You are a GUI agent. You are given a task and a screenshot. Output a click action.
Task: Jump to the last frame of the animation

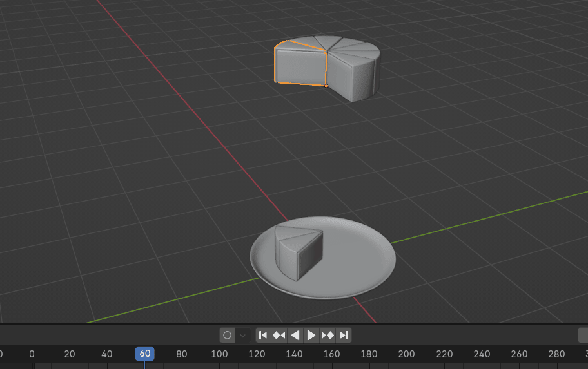pos(344,335)
